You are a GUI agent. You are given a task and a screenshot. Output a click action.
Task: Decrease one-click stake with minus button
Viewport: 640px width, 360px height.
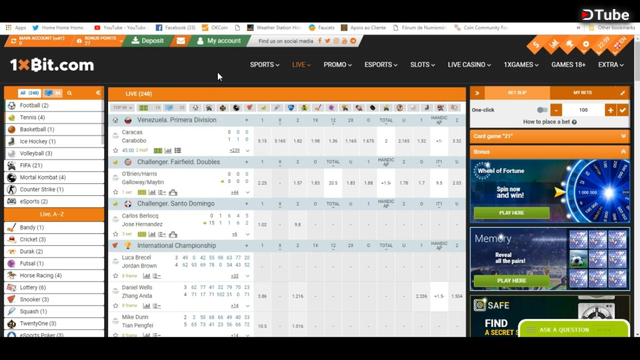pos(556,110)
